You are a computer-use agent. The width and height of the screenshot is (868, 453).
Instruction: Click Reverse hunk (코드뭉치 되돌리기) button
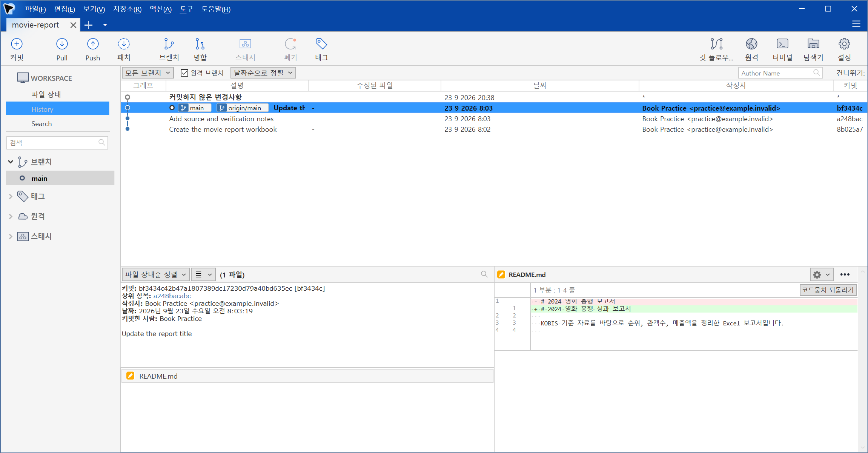(828, 290)
